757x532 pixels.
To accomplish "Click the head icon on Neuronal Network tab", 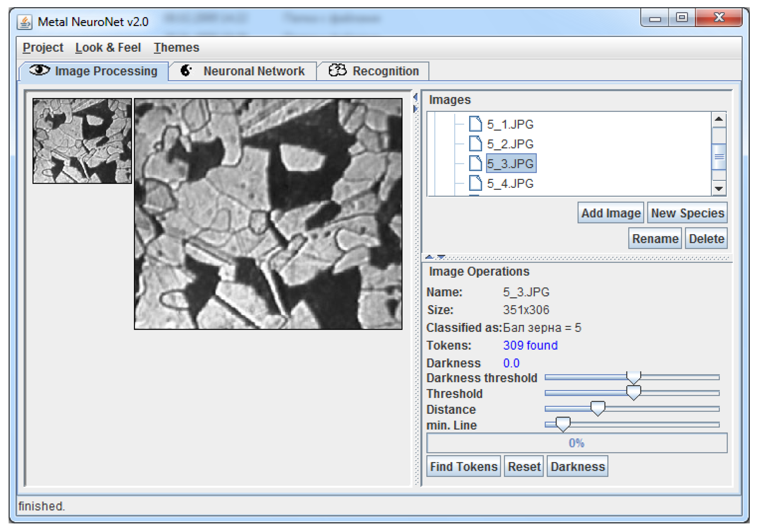I will pyautogui.click(x=186, y=71).
